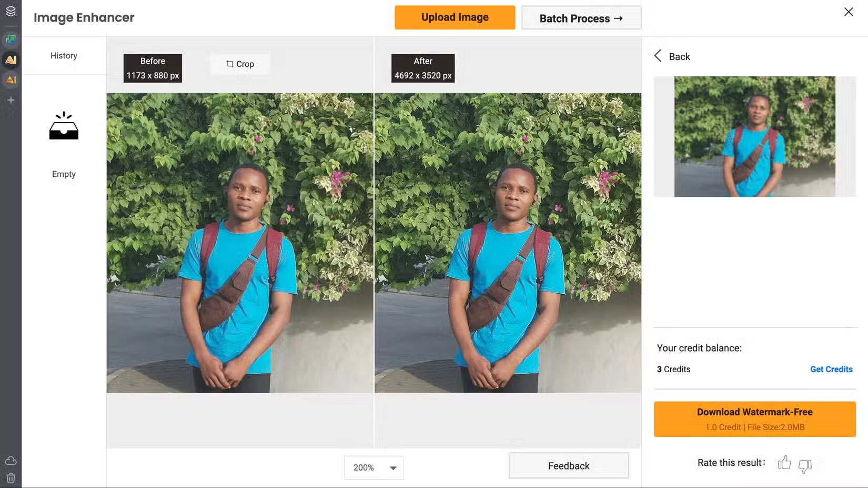Select the blue AI tool icon
The image size is (868, 488).
click(x=11, y=60)
